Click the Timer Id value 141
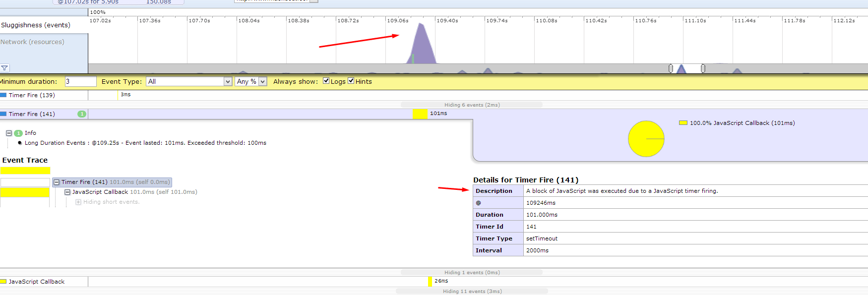 pos(531,227)
